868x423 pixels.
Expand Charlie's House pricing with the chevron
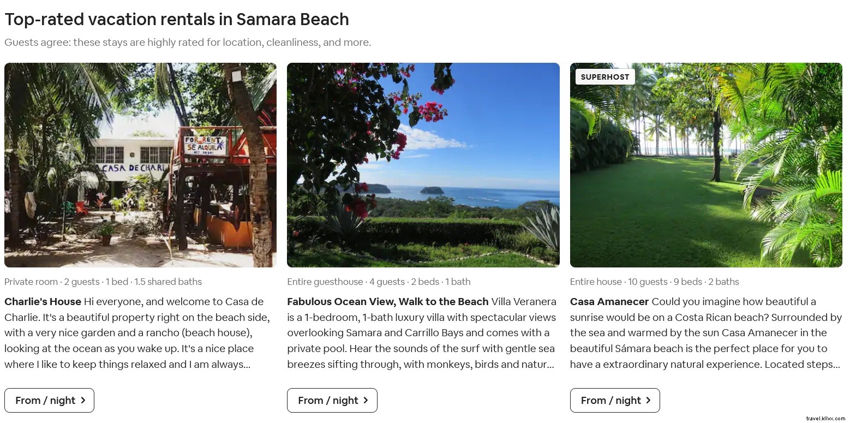click(83, 400)
